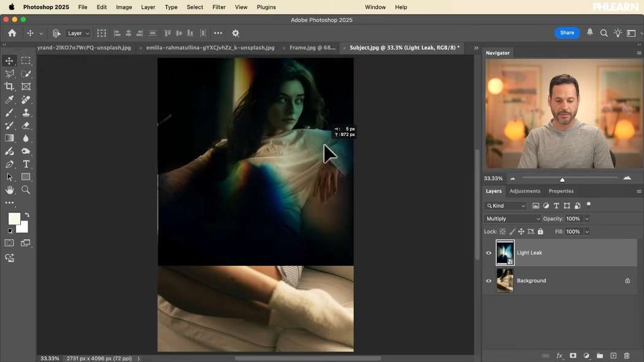Show hidden document tabs
Screen dimensions: 644x362
[476, 48]
